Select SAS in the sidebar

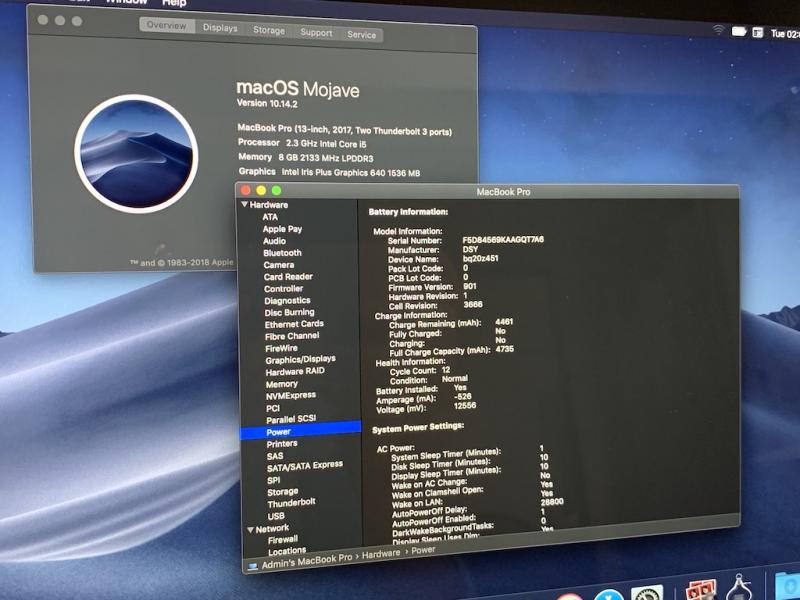click(x=275, y=456)
